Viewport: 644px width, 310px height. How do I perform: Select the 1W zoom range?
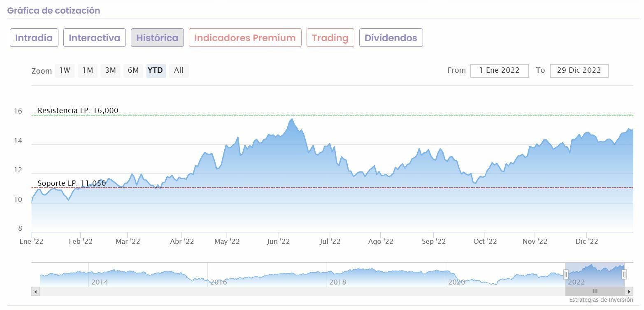[65, 70]
